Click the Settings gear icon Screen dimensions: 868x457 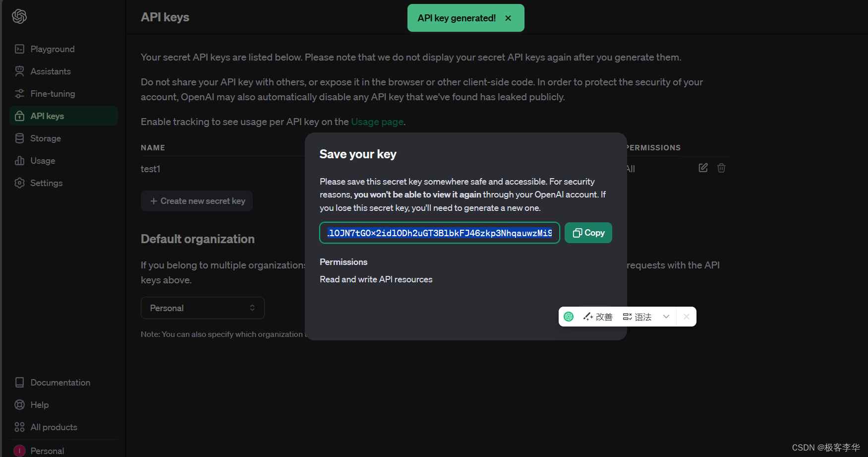coord(20,183)
